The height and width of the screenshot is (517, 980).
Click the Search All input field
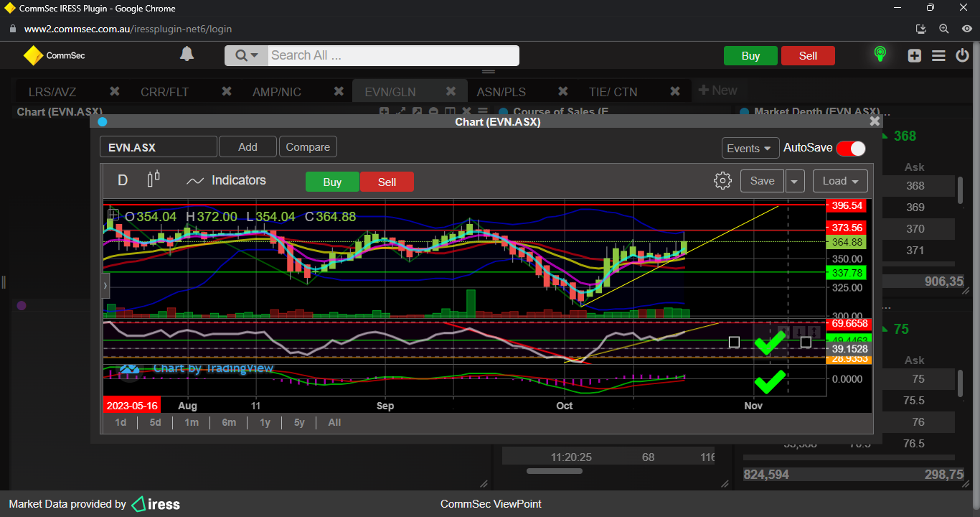coord(392,56)
